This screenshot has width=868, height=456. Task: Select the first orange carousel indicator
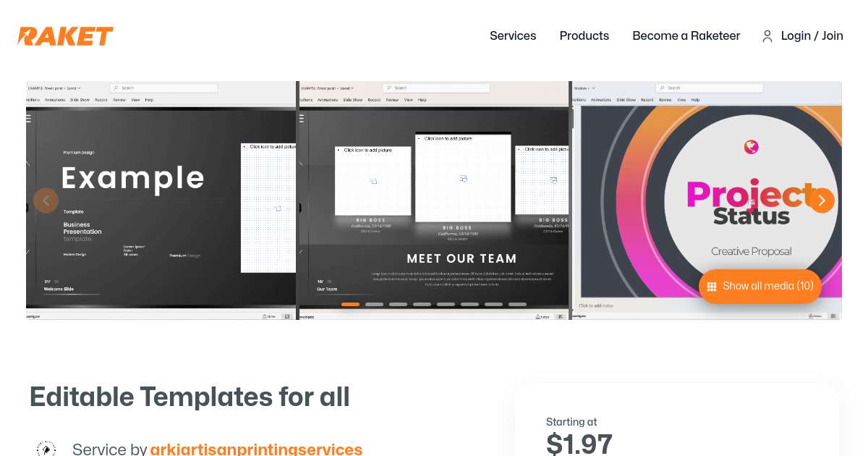[x=350, y=305]
